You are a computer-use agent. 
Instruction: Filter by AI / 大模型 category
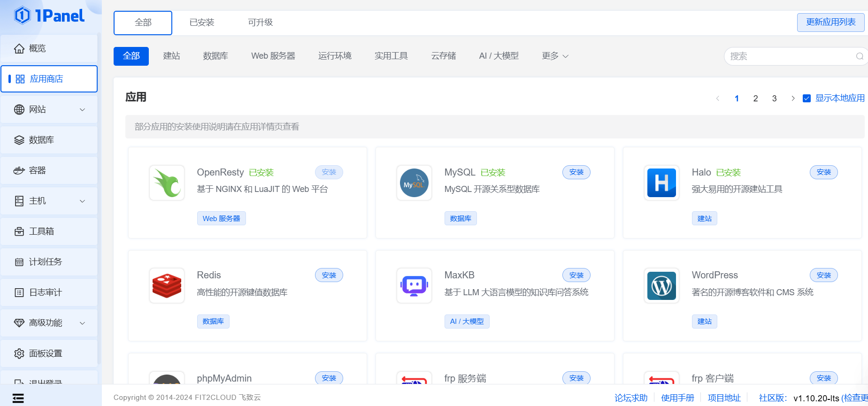coord(499,56)
